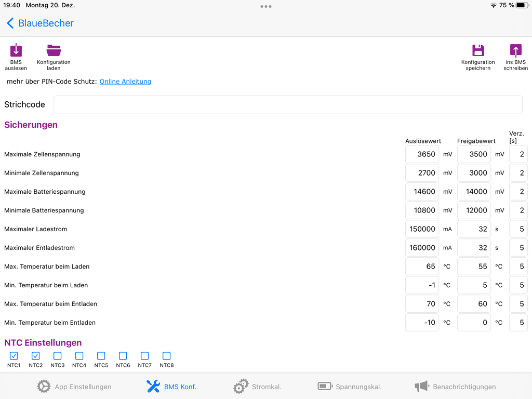
Task: Tap the three dots multitasking indicator
Action: point(266,6)
